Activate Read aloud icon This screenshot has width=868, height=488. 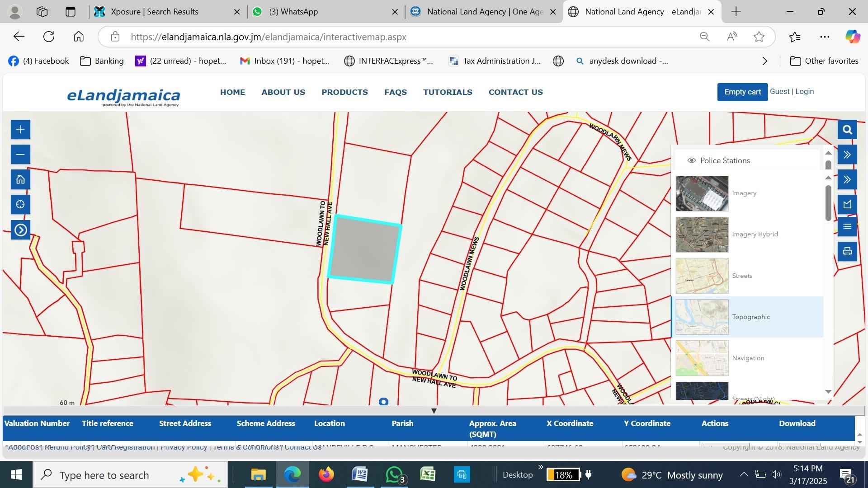coord(732,37)
